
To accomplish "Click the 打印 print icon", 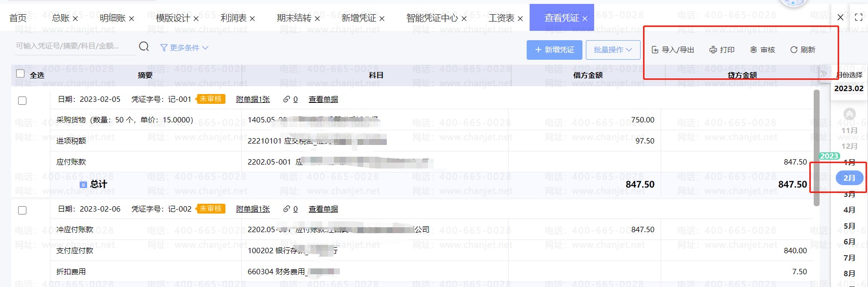I will pyautogui.click(x=713, y=50).
